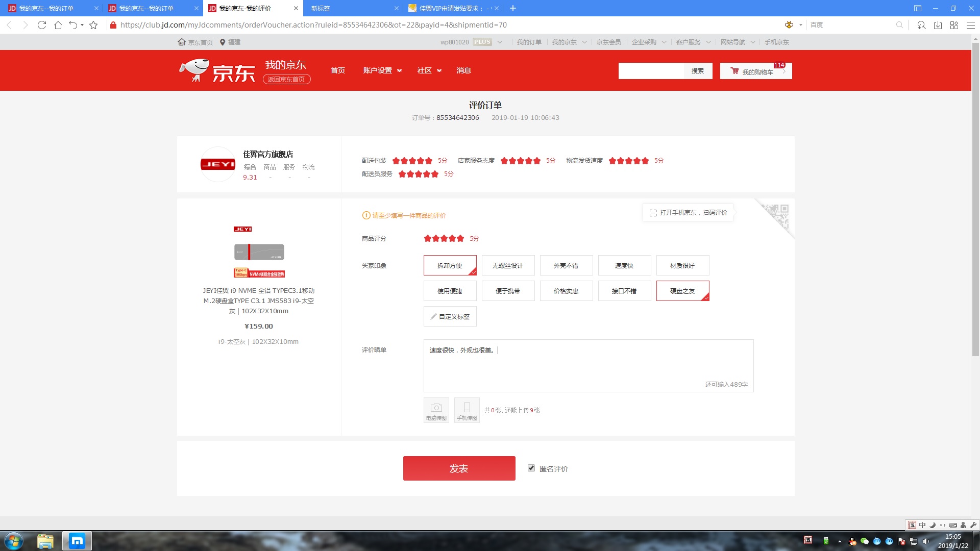Open the 消息 nav item
Image resolution: width=980 pixels, height=551 pixels.
(x=464, y=70)
